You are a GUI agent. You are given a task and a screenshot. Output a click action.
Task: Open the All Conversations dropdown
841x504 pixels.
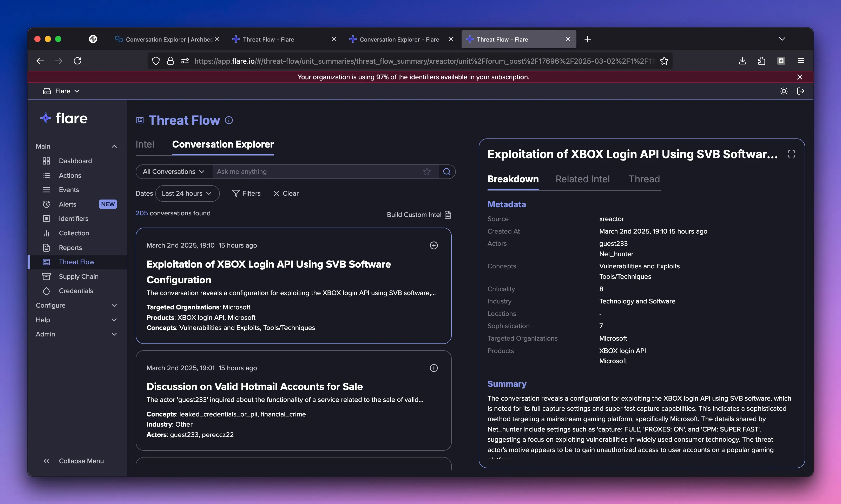[x=174, y=171]
